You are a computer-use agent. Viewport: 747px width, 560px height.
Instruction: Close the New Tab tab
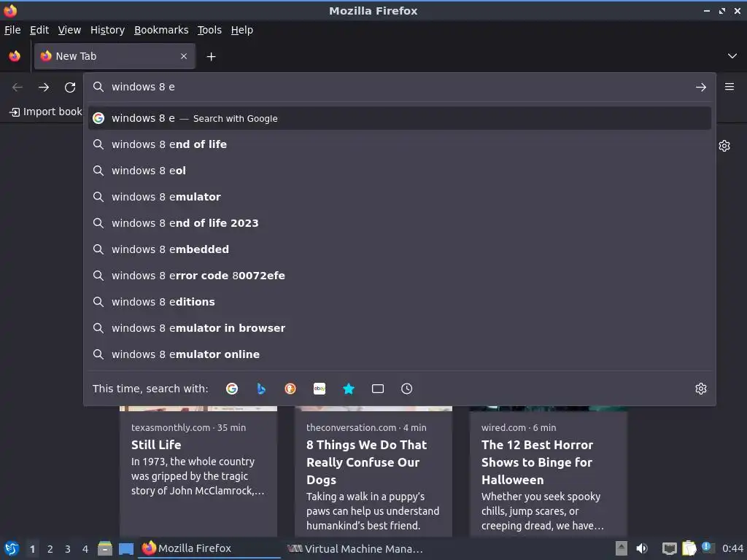pyautogui.click(x=184, y=56)
